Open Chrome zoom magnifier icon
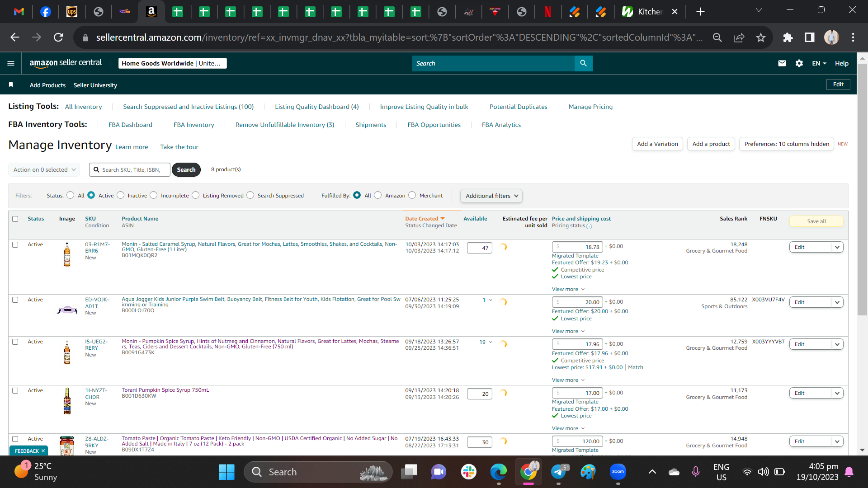The width and height of the screenshot is (868, 488). 717,38
